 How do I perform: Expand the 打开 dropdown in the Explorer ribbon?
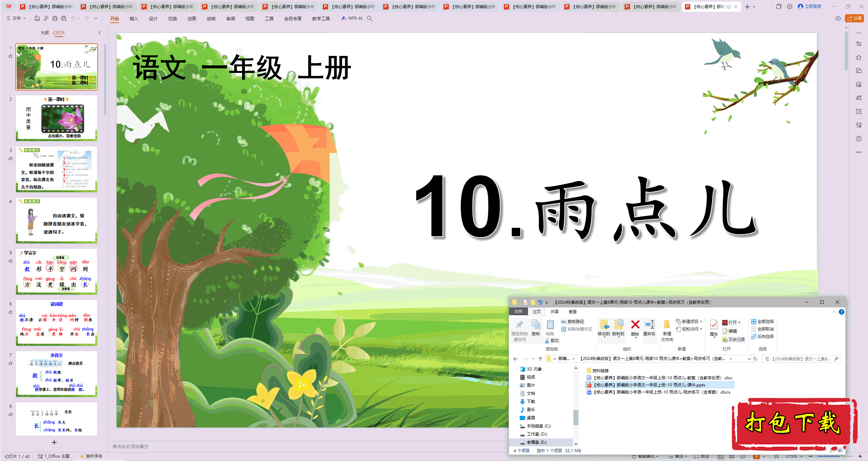click(739, 323)
